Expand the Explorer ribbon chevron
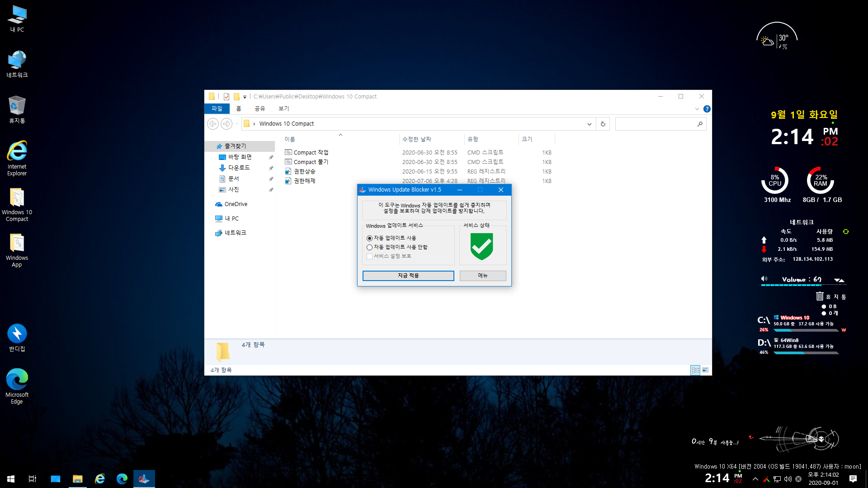Viewport: 868px width, 488px height. [697, 109]
